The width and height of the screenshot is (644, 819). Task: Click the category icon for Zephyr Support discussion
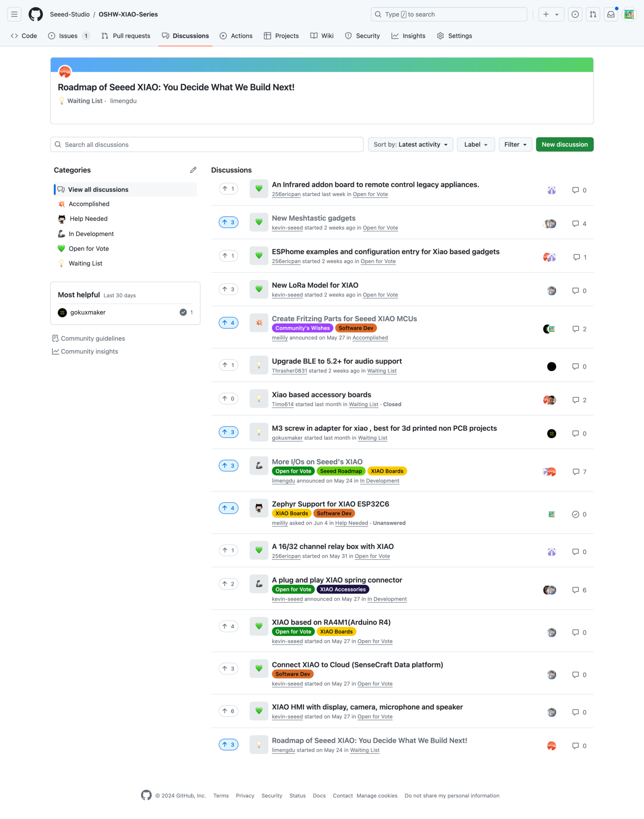(259, 508)
